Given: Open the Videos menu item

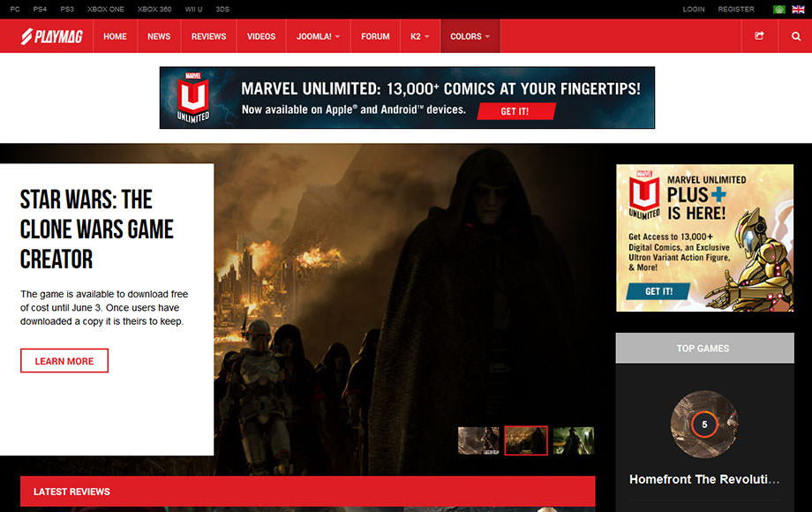Looking at the screenshot, I should tap(261, 36).
